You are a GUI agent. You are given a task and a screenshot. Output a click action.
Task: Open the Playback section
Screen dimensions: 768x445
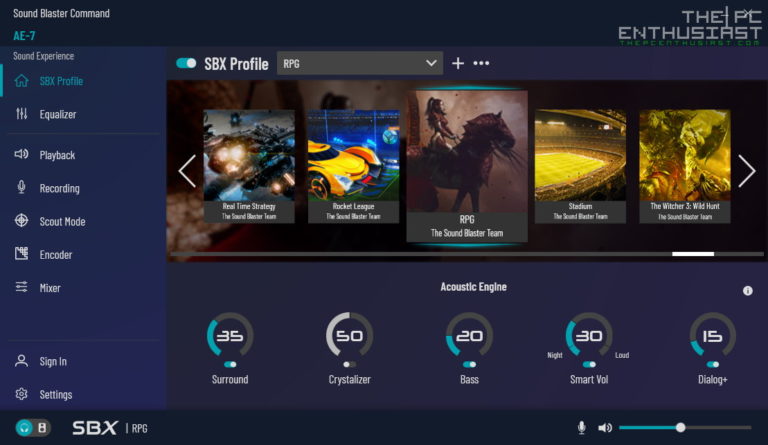(57, 155)
